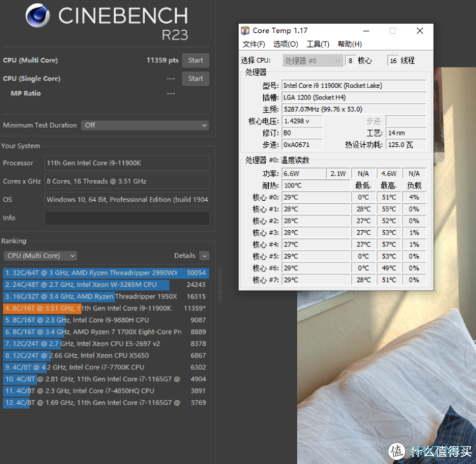
Task: Open the CPU (Multi Core) ranking dropdown
Action: click(41, 256)
